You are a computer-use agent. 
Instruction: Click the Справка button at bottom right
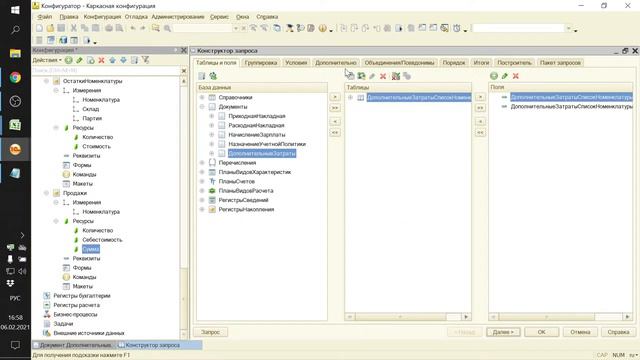click(618, 332)
